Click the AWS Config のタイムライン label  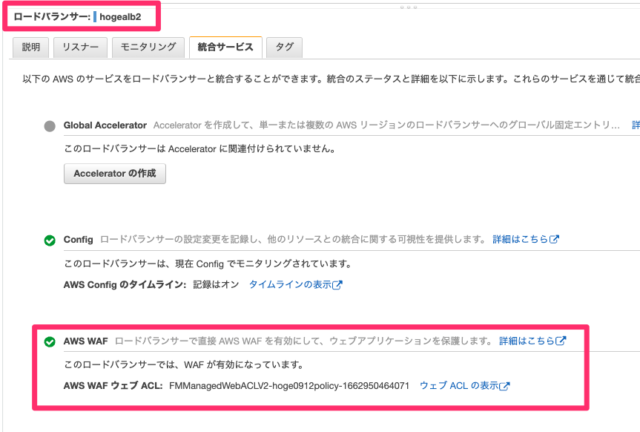click(125, 285)
